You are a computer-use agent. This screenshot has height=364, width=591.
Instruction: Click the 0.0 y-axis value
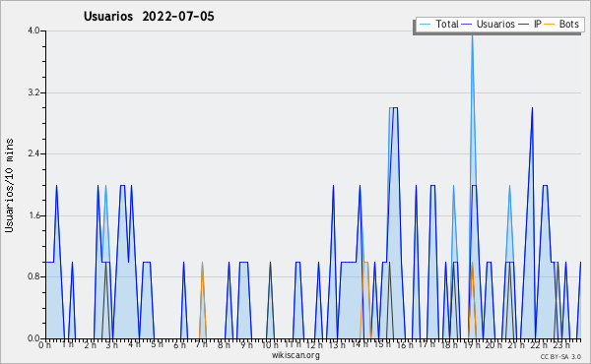33,338
